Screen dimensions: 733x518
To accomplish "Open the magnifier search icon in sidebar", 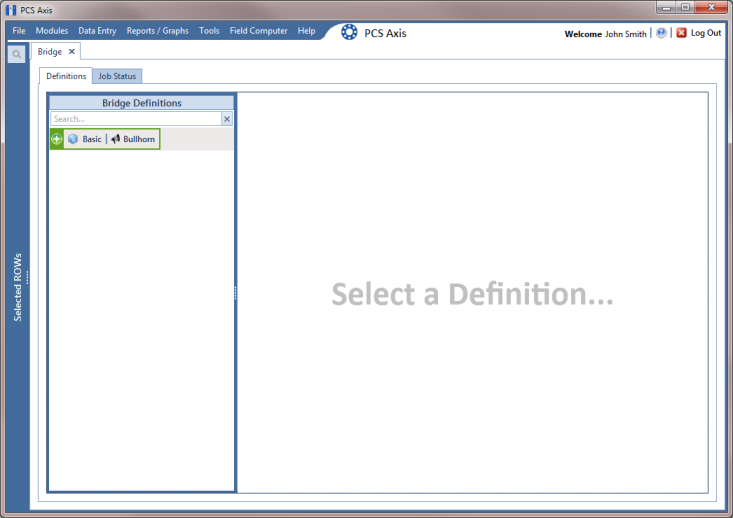I will (x=17, y=54).
